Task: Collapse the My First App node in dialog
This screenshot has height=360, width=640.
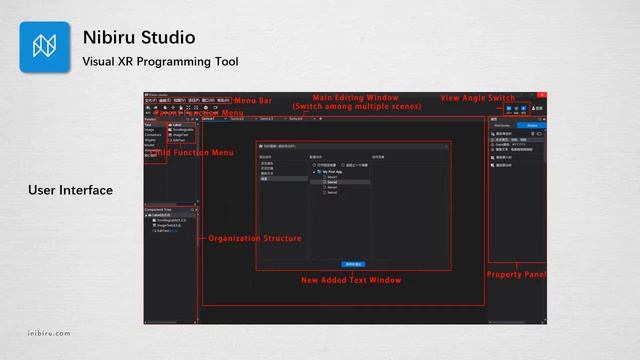Action: [x=314, y=172]
